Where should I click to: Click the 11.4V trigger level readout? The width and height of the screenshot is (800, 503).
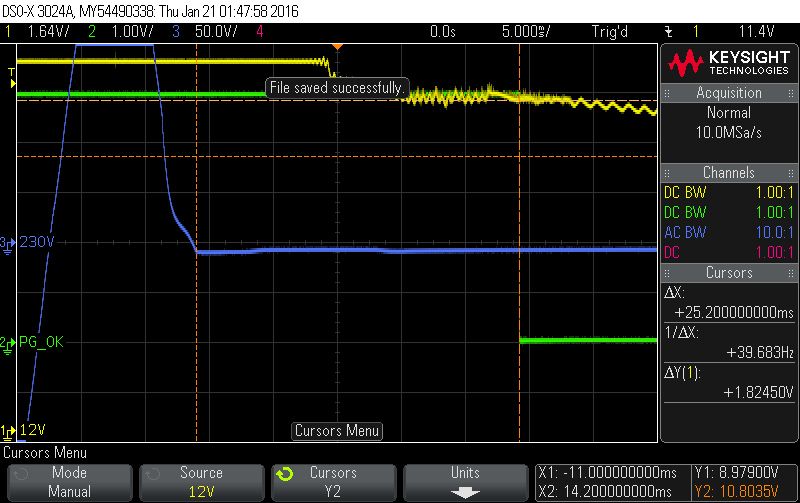click(757, 32)
